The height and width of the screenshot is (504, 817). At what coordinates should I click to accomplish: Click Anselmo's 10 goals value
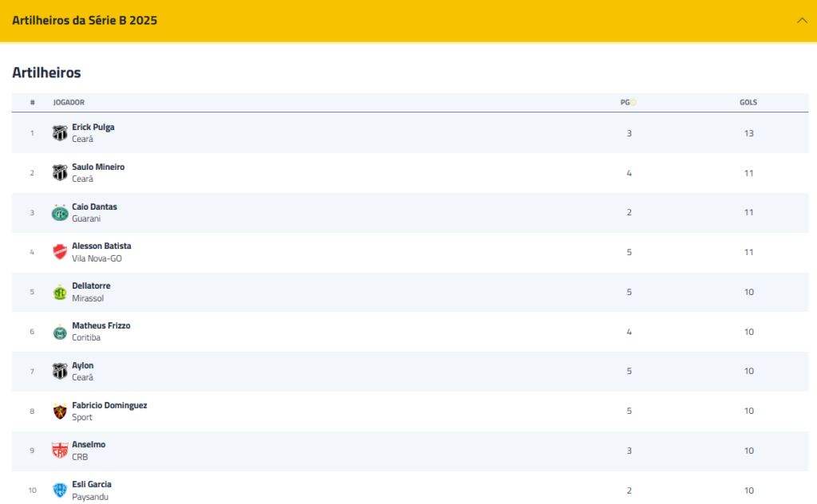[748, 451]
